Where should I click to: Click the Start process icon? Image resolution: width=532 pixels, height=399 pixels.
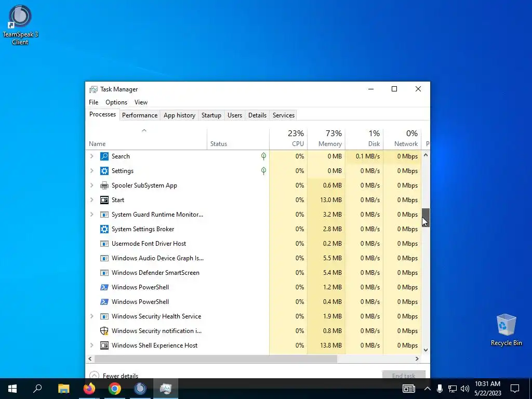[x=104, y=200]
